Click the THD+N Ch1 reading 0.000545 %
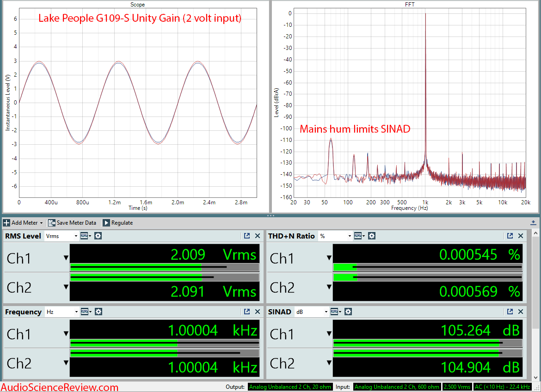Viewport: 541px width, 392px height. pos(480,255)
